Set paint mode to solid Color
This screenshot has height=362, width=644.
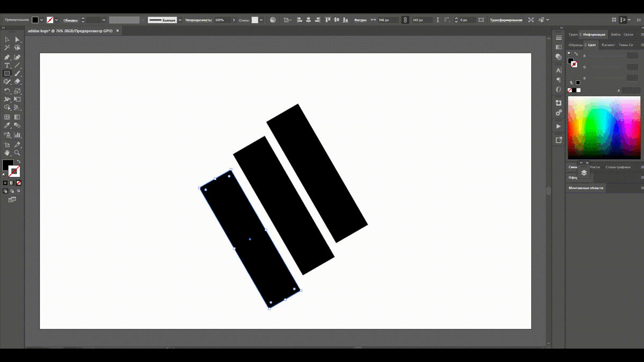5,183
